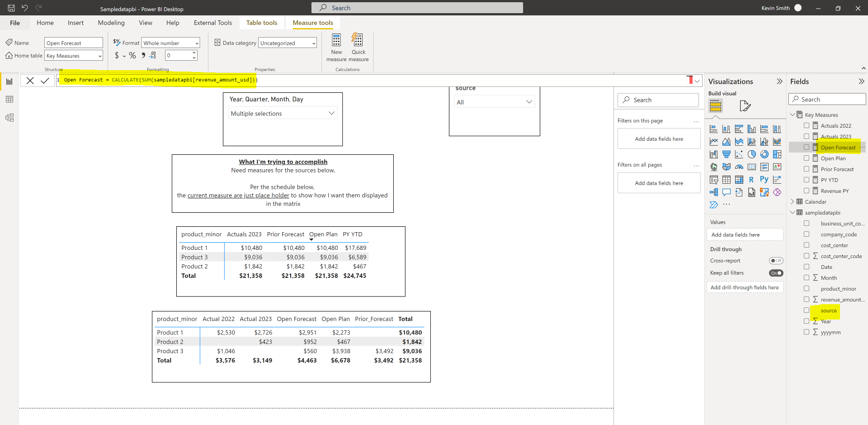Insert the matrix visual
This screenshot has height=425, width=868.
click(x=739, y=180)
